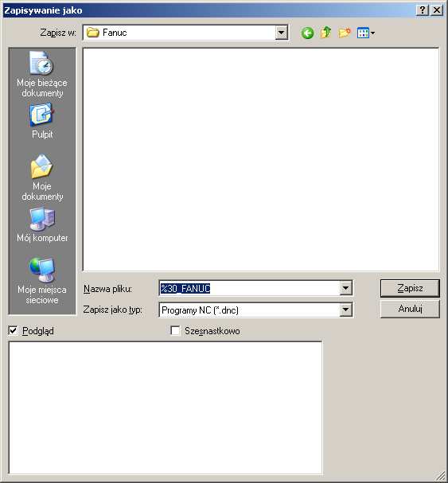
Task: Click inside the preview text area
Action: [166, 407]
